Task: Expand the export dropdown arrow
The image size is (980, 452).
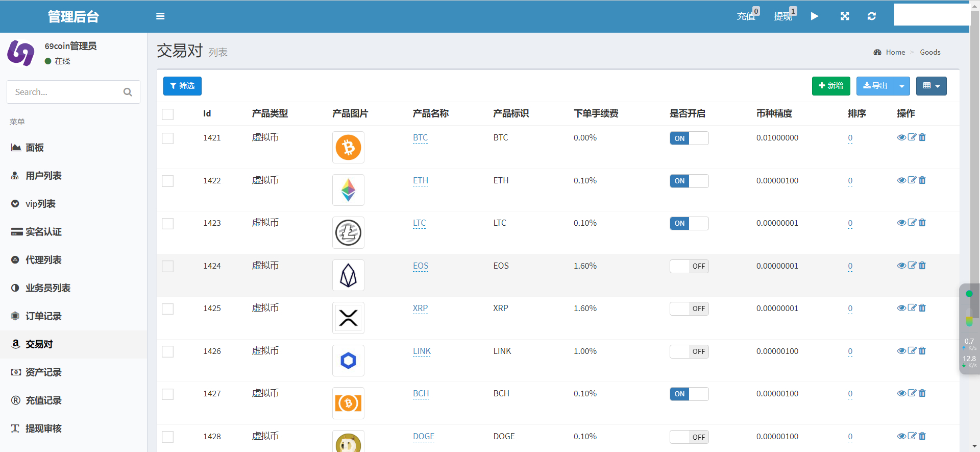Action: (902, 86)
